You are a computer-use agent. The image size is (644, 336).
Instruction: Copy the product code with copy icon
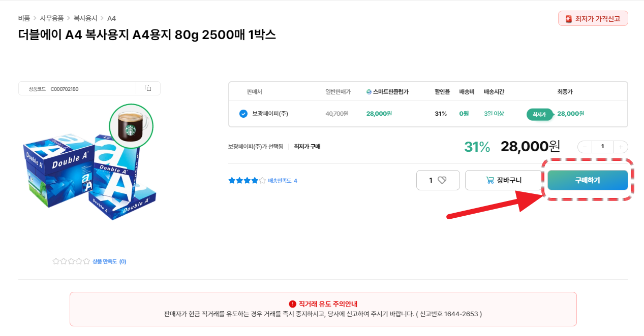(148, 88)
